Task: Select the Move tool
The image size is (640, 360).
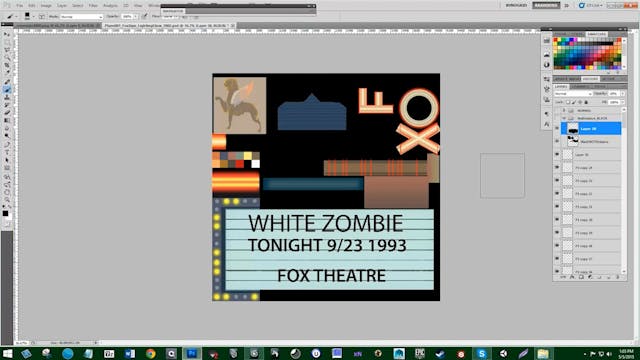Action: point(7,34)
